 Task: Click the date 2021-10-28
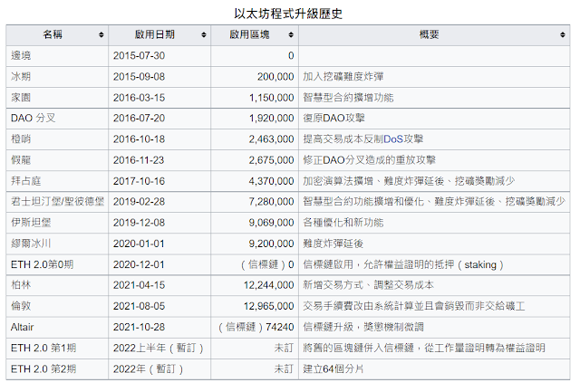click(139, 328)
